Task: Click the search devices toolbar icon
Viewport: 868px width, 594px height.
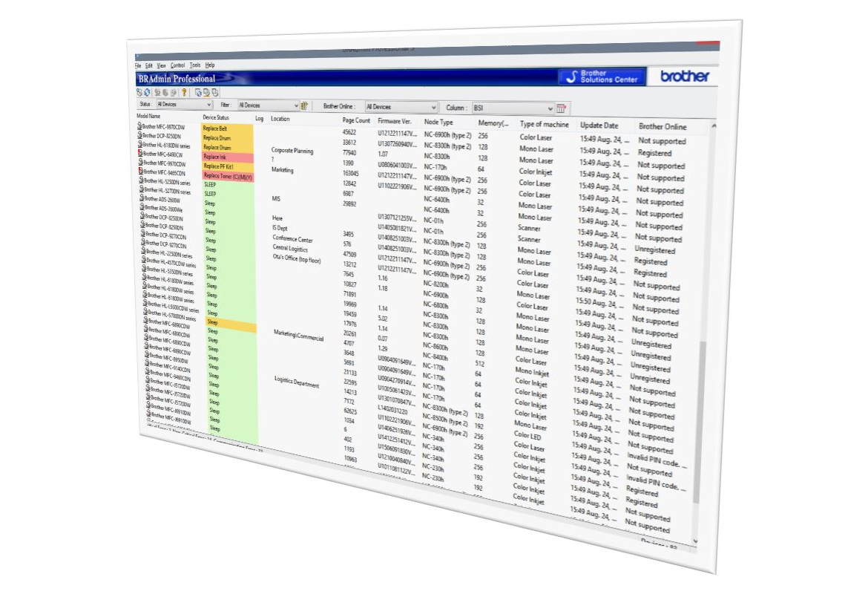Action: click(139, 92)
